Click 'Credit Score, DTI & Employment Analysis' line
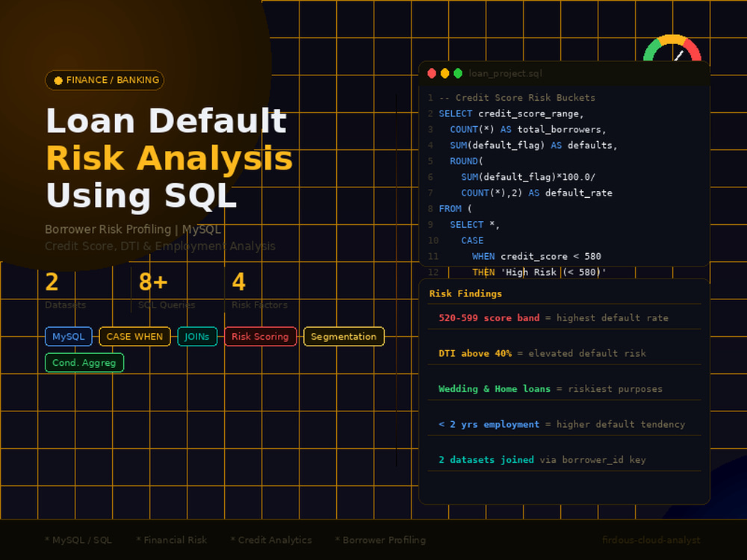 click(x=160, y=246)
